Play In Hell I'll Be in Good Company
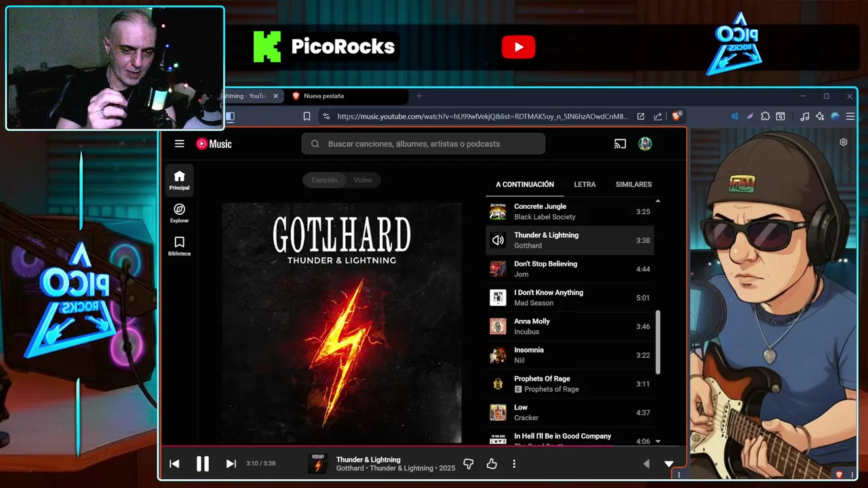Viewport: 868px width, 488px height. click(x=570, y=437)
